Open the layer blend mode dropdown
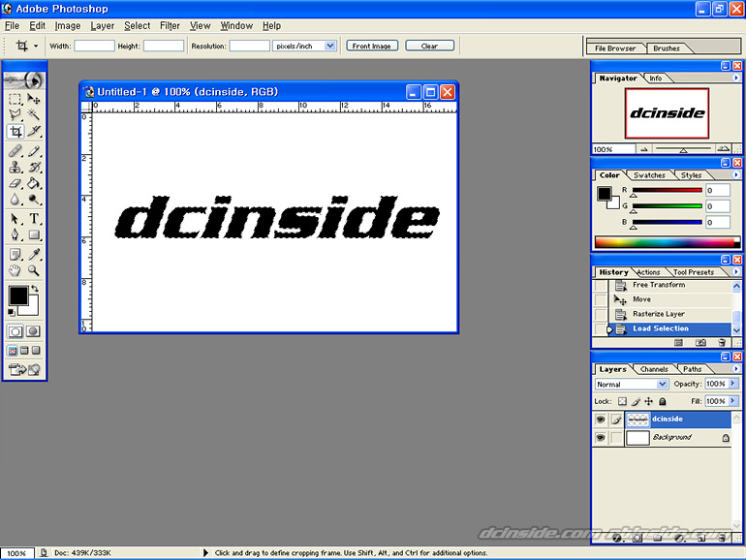The image size is (746, 560). (x=662, y=384)
